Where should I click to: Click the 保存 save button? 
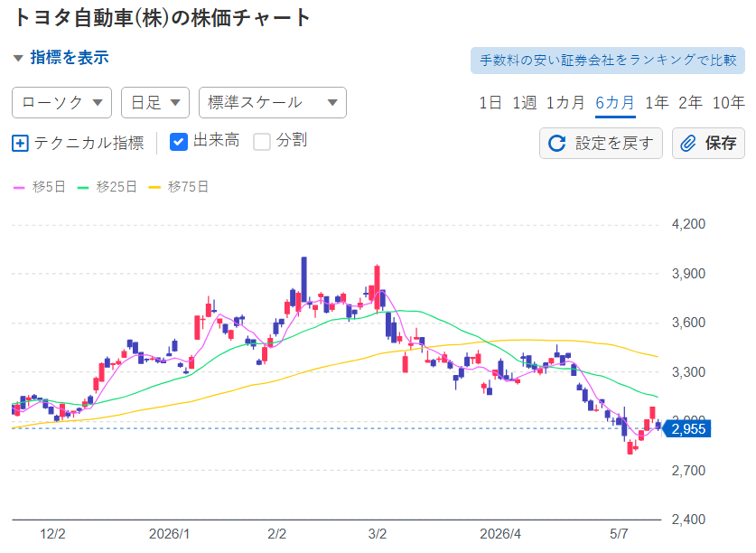coord(708,143)
